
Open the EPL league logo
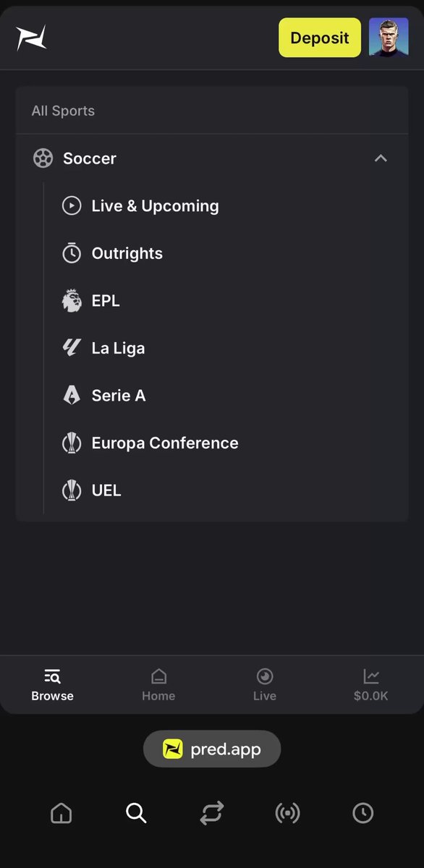pyautogui.click(x=72, y=301)
